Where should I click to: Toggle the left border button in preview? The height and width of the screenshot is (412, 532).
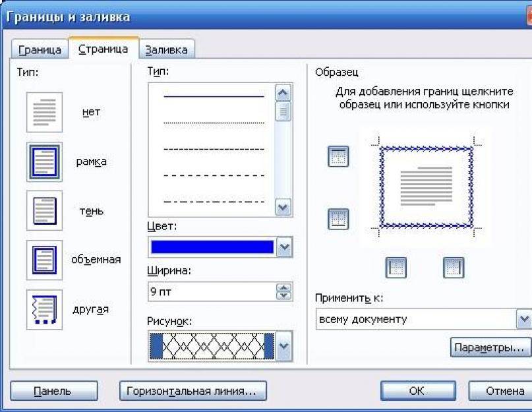396,268
